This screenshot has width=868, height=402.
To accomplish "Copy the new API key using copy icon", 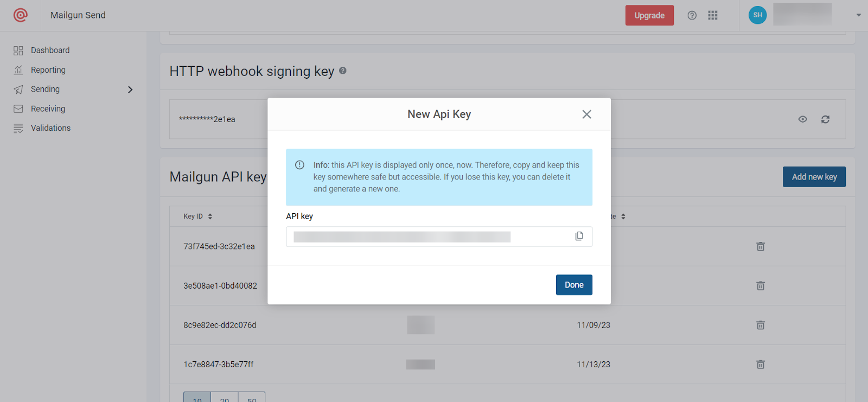I will 579,236.
